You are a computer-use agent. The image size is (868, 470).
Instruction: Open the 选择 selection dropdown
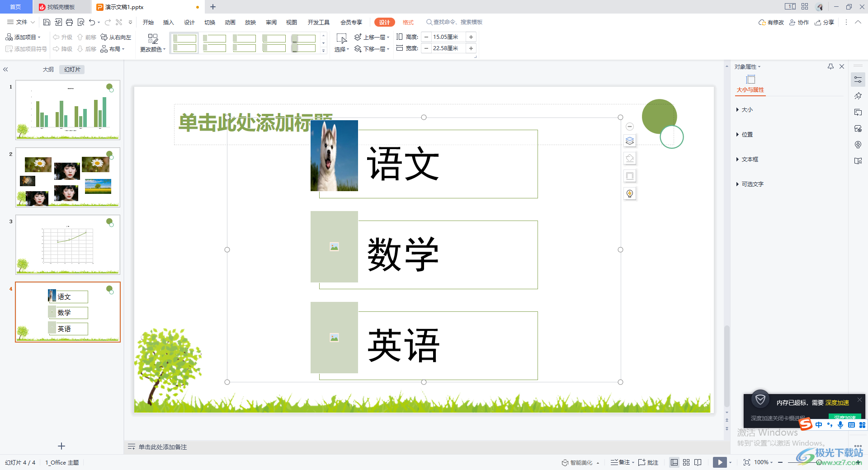click(x=342, y=43)
